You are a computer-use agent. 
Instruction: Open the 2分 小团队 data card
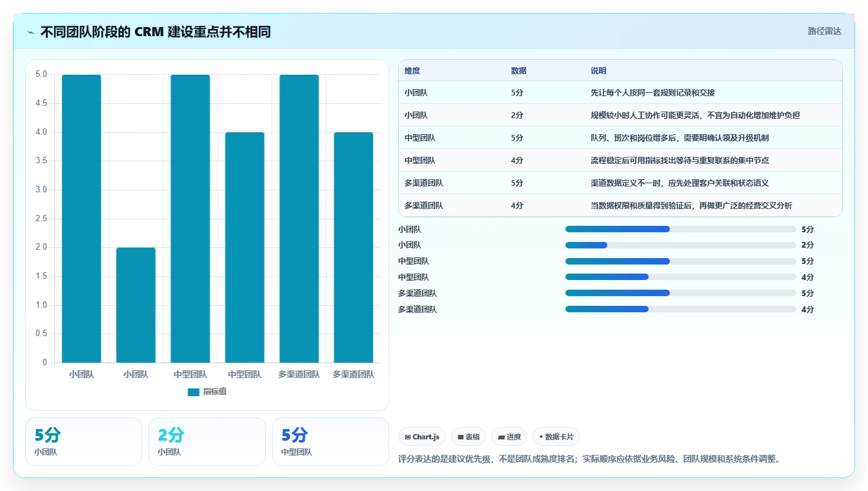(207, 441)
